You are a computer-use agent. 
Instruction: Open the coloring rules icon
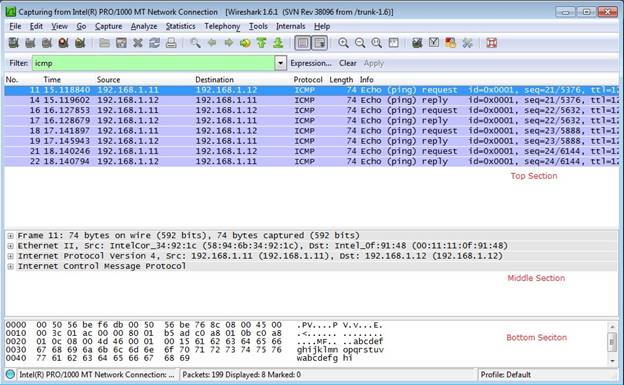pyautogui.click(x=450, y=43)
